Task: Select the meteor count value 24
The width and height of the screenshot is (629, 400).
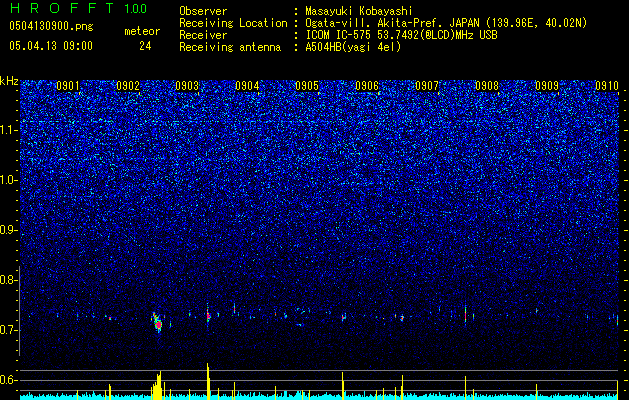Action: [x=145, y=46]
